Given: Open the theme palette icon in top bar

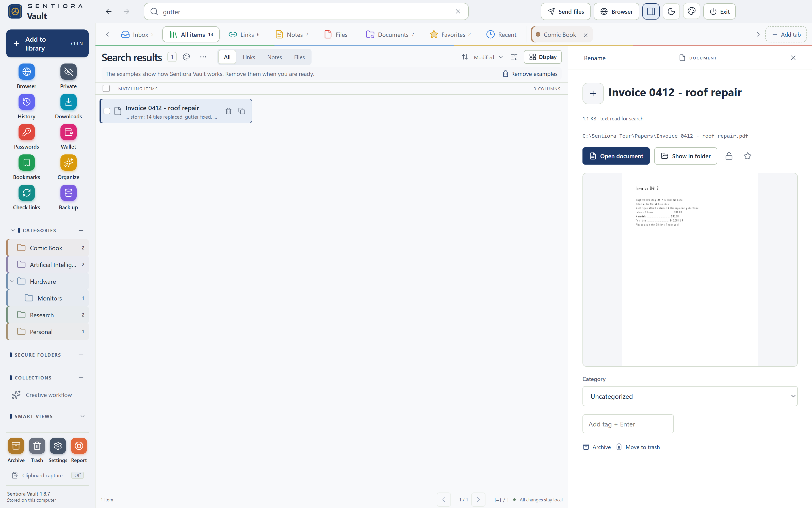Looking at the screenshot, I should [691, 11].
